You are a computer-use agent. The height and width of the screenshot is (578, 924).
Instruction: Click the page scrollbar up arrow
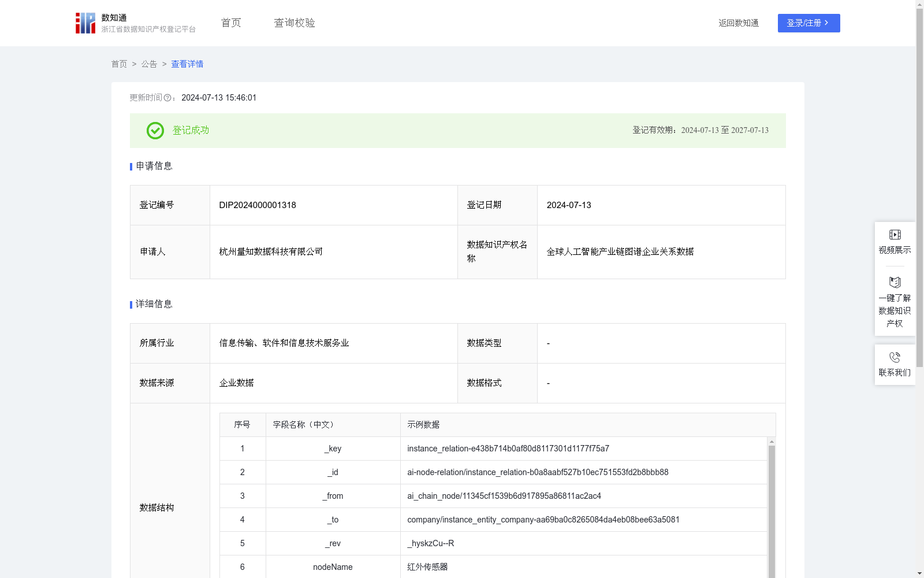tap(919, 4)
